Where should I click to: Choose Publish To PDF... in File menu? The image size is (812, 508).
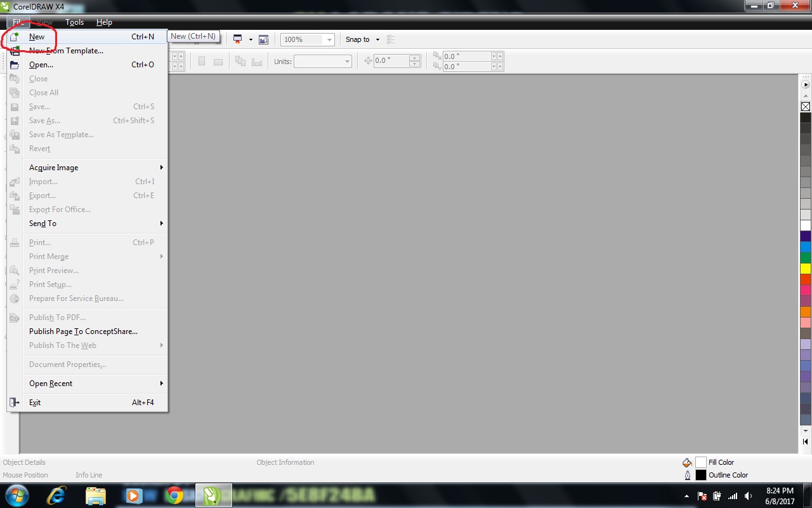87,317
